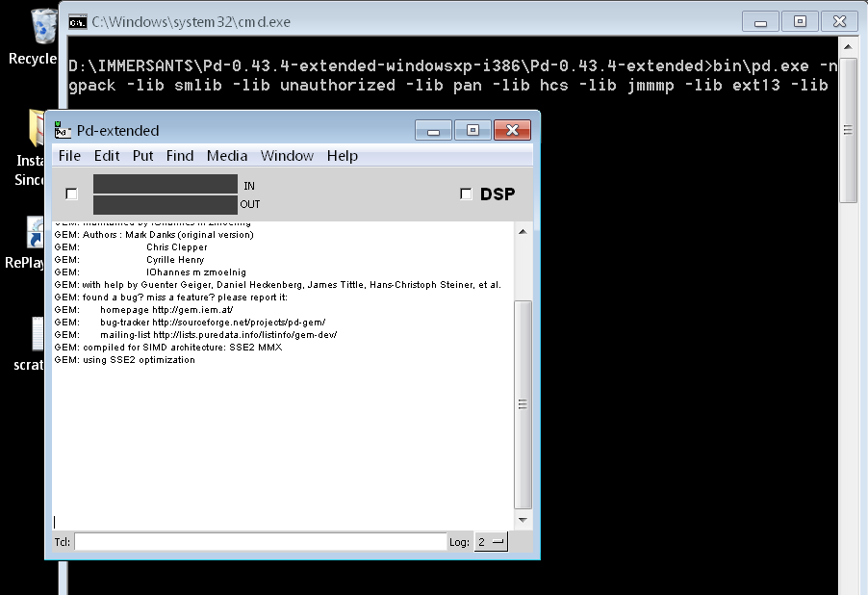Image resolution: width=868 pixels, height=595 pixels.
Task: Open the Put menu
Action: tap(143, 156)
